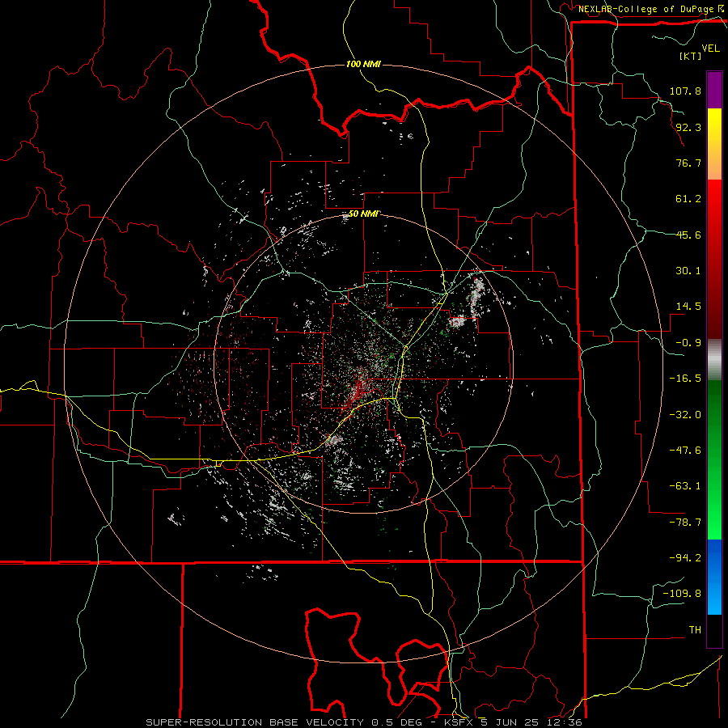728x728 pixels.
Task: Click the -94.2 legend value
Action: click(x=685, y=558)
